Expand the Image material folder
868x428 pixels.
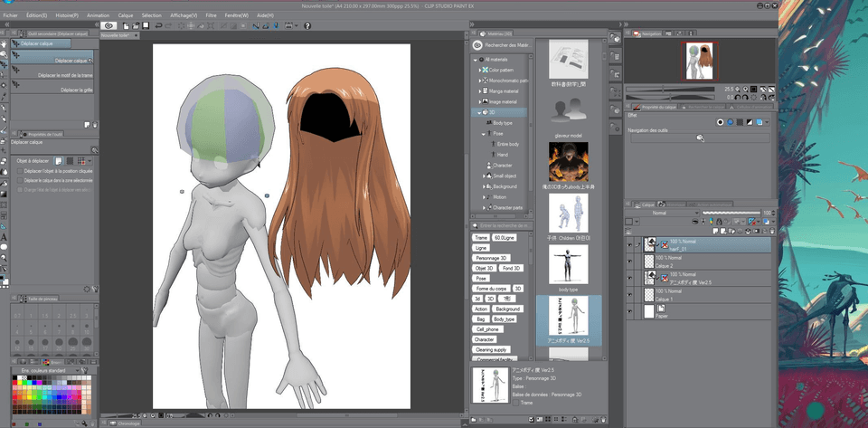coord(479,102)
